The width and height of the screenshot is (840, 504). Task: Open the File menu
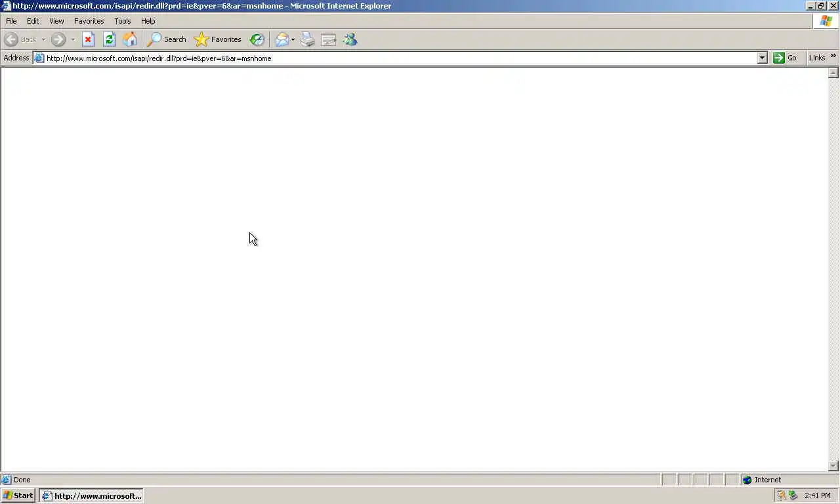[11, 21]
